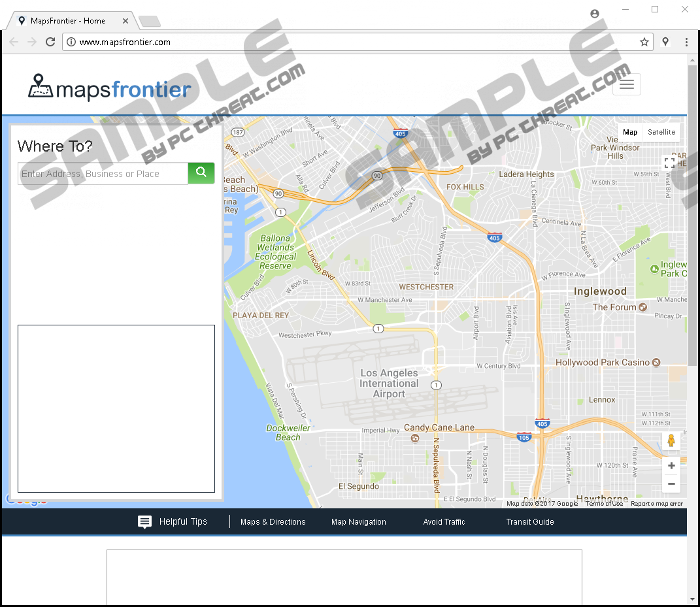The image size is (700, 607).
Task: Click the Helpful Tips chat icon
Action: point(144,522)
